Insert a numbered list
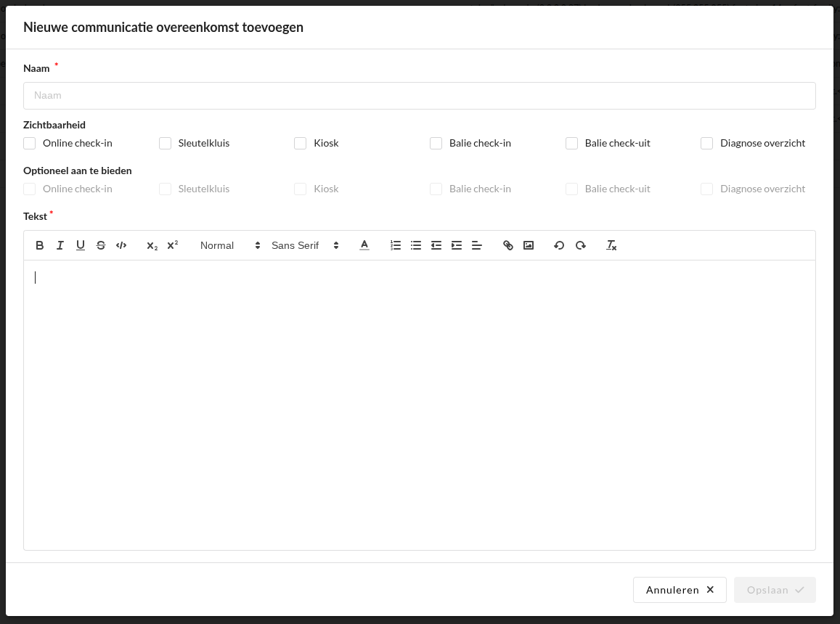 click(396, 245)
